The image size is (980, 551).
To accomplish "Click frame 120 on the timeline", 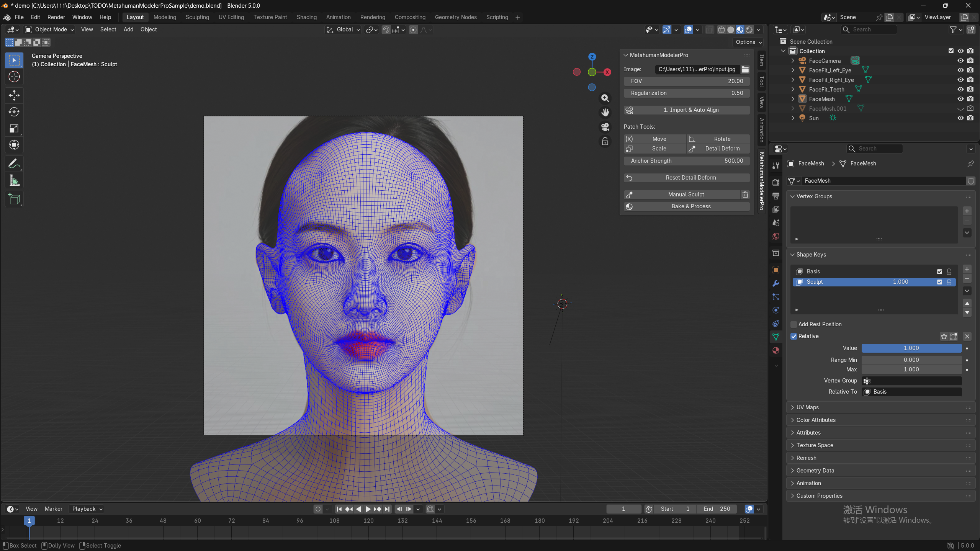I will pos(368,521).
